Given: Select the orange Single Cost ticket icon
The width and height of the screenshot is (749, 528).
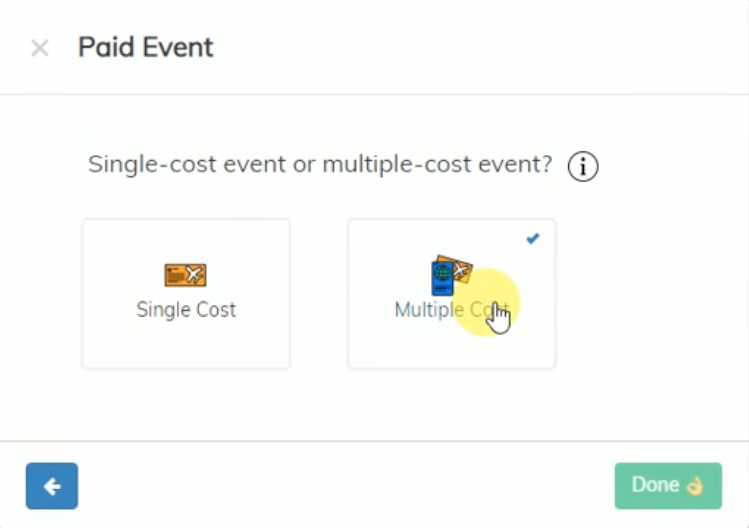Looking at the screenshot, I should point(185,275).
